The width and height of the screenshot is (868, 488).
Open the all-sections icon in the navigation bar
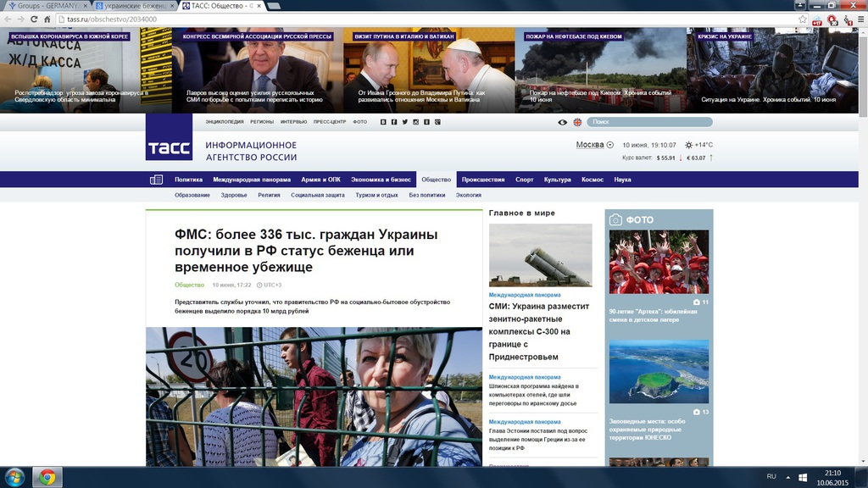tap(156, 180)
